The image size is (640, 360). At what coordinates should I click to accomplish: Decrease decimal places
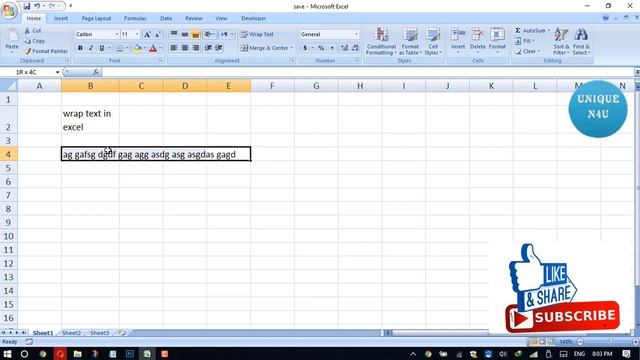click(x=355, y=48)
